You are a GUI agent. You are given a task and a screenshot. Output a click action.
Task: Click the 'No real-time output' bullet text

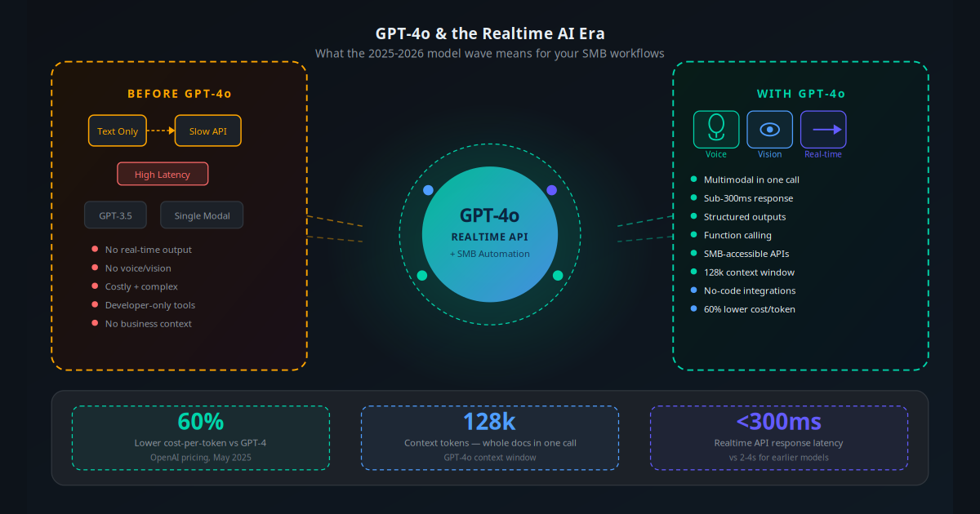[x=149, y=250]
